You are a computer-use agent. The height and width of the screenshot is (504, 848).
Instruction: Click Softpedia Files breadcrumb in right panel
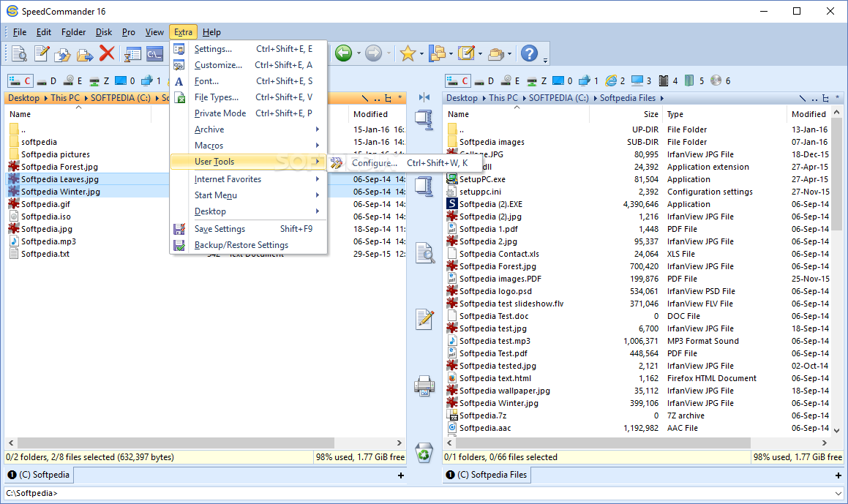pos(627,98)
